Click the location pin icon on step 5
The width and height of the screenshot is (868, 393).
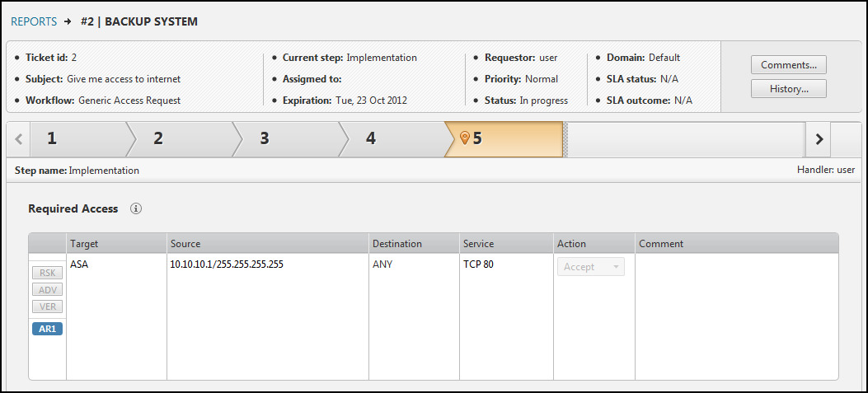coord(464,138)
